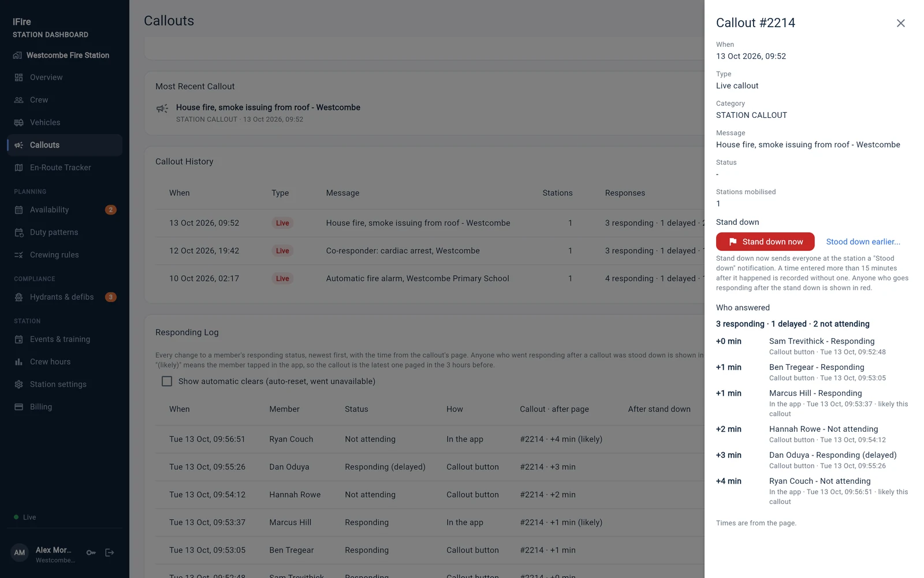This screenshot has height=578, width=924.
Task: Click the Live status indicator in sidebar
Action: (x=25, y=517)
